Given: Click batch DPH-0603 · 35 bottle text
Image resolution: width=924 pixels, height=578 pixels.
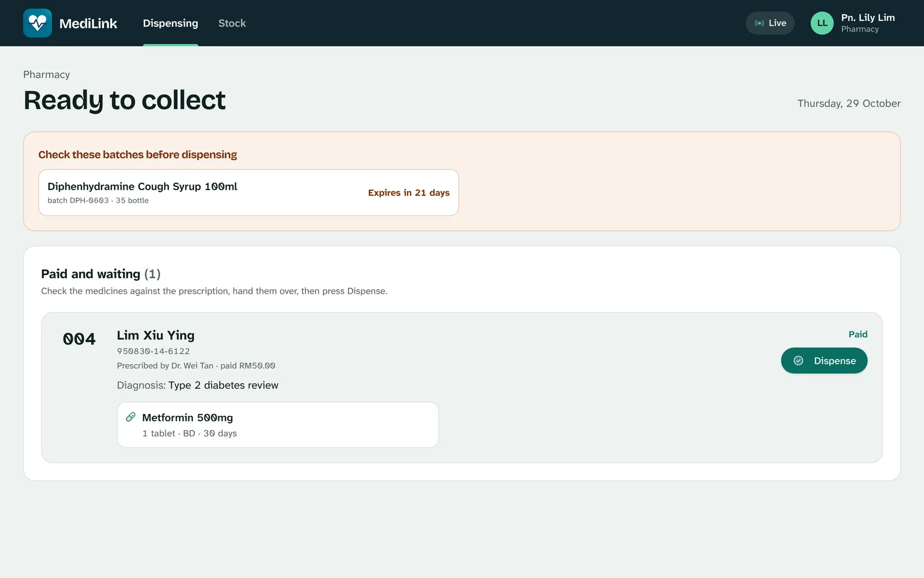Looking at the screenshot, I should click(98, 201).
